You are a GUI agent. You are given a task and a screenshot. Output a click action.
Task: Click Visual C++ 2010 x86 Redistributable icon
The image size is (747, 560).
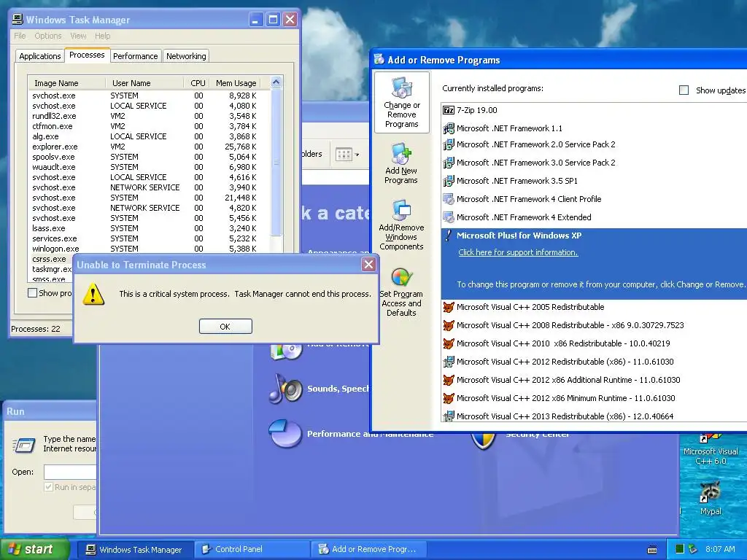[449, 343]
